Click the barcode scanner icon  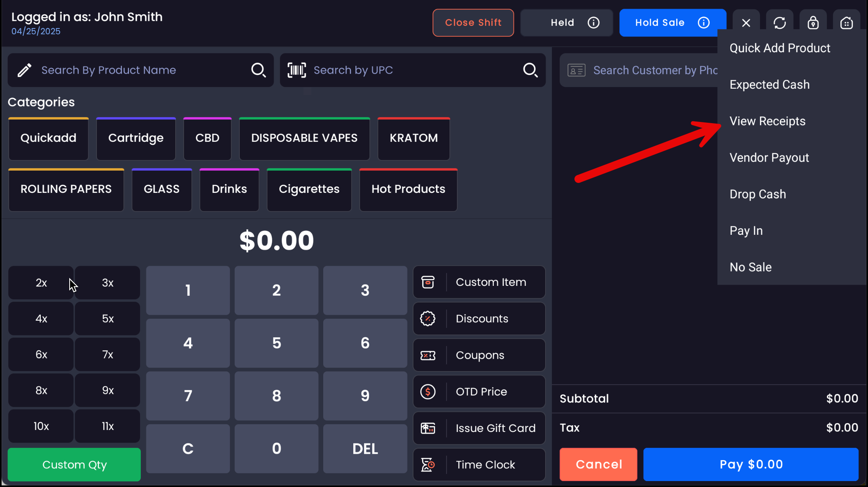[x=297, y=70]
